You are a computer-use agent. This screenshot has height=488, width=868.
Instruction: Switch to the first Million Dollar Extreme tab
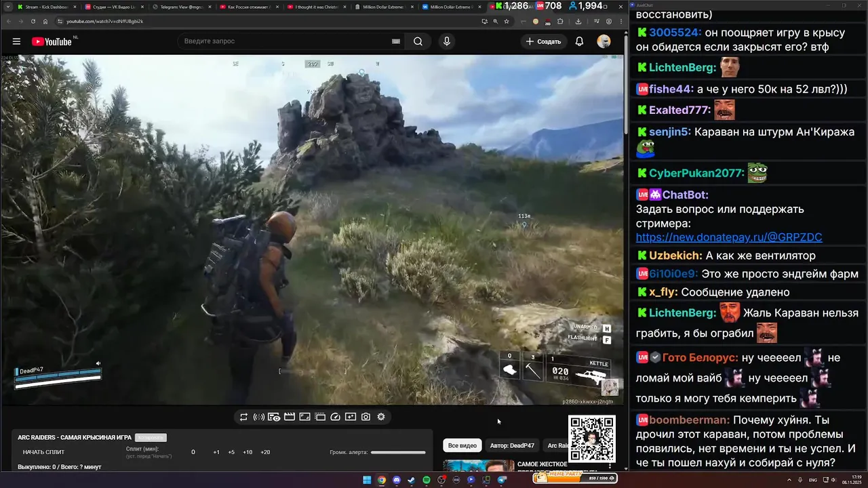click(383, 7)
